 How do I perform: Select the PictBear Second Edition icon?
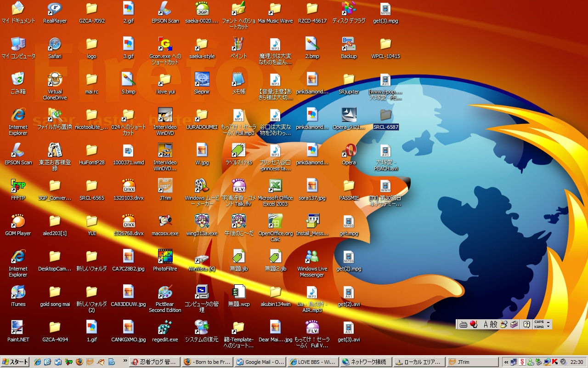coord(165,299)
